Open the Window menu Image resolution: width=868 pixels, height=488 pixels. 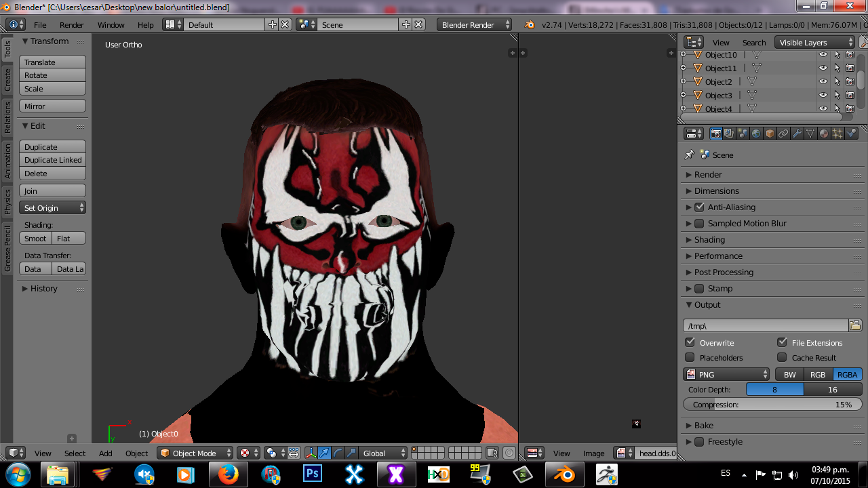111,24
